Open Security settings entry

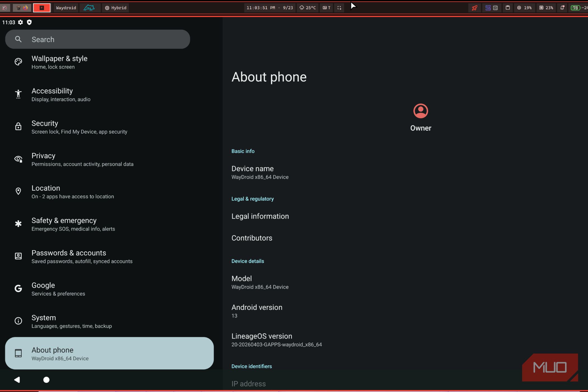click(109, 127)
